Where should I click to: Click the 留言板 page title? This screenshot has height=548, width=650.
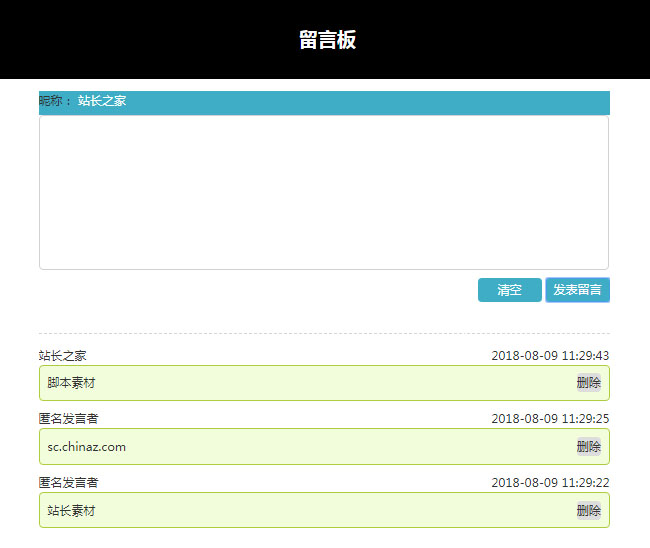coord(327,40)
